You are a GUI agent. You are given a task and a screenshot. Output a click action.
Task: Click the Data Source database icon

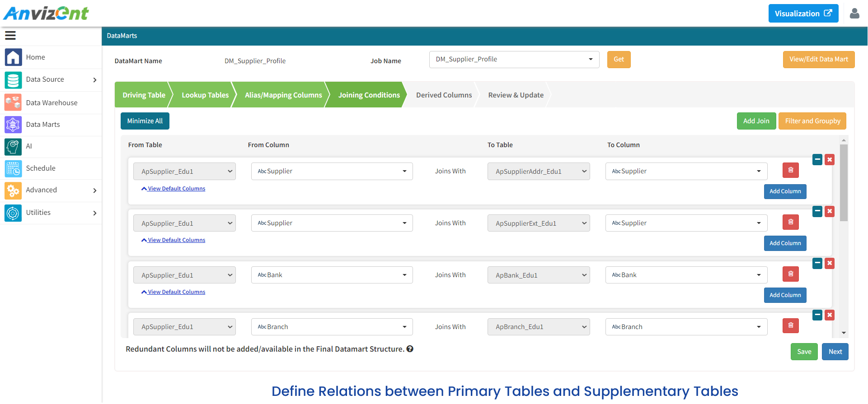[13, 80]
